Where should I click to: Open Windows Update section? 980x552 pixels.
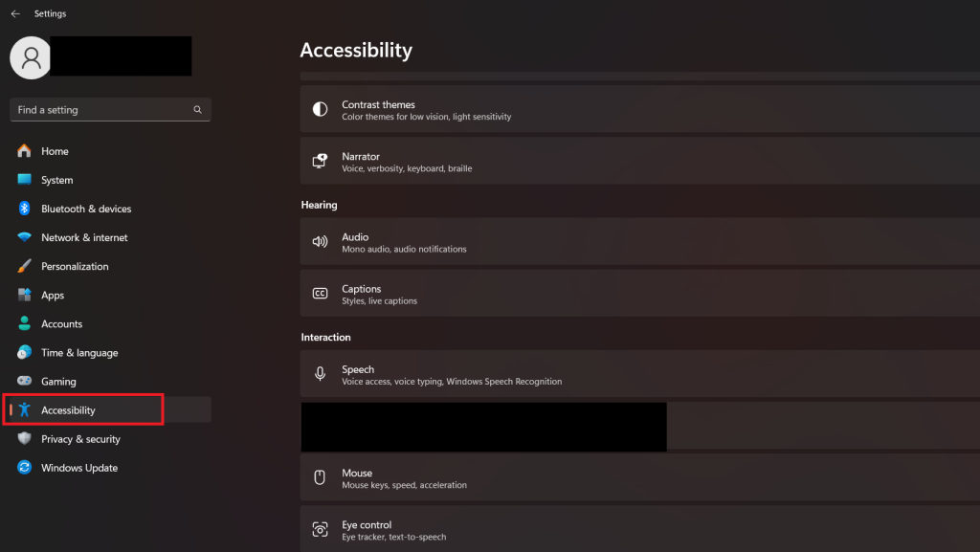click(x=79, y=468)
